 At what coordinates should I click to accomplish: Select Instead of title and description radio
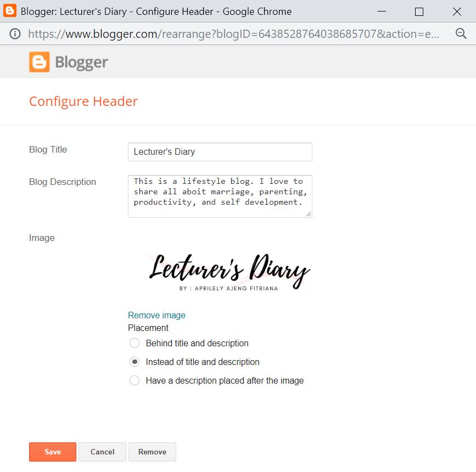(x=135, y=362)
